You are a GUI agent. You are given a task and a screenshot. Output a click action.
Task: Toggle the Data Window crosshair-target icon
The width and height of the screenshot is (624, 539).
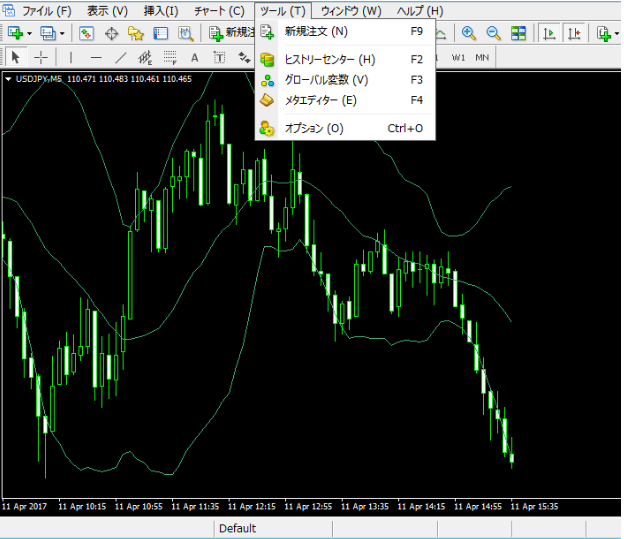[111, 33]
